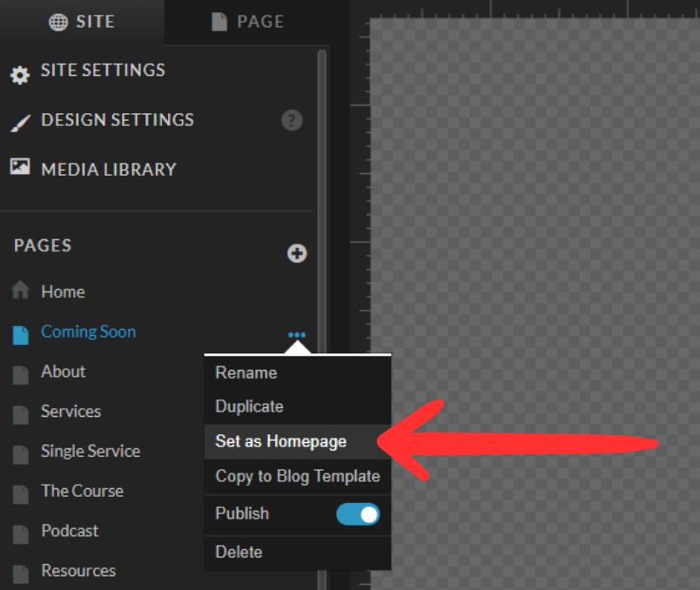Viewport: 700px width, 590px height.
Task: Click the PAGES section heading
Action: click(43, 245)
